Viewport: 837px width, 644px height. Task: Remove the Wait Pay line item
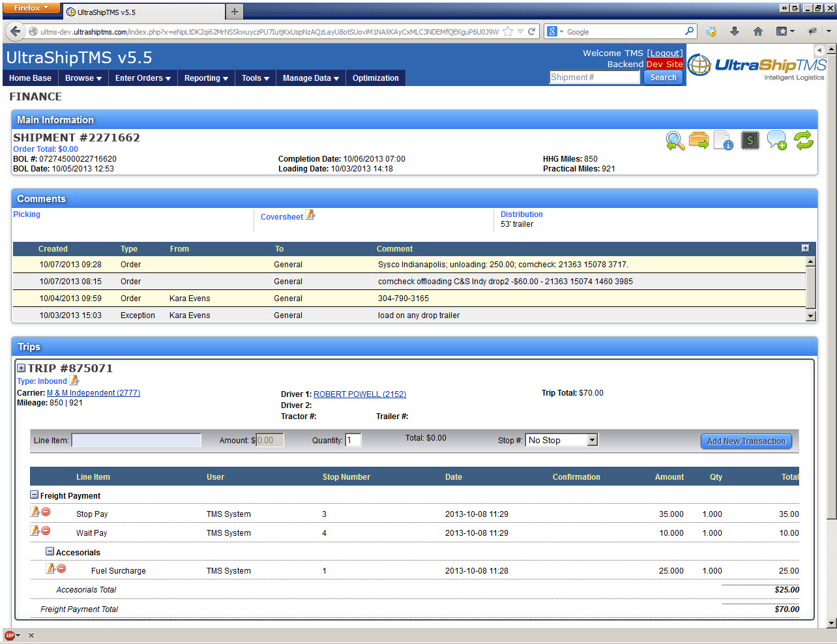46,531
